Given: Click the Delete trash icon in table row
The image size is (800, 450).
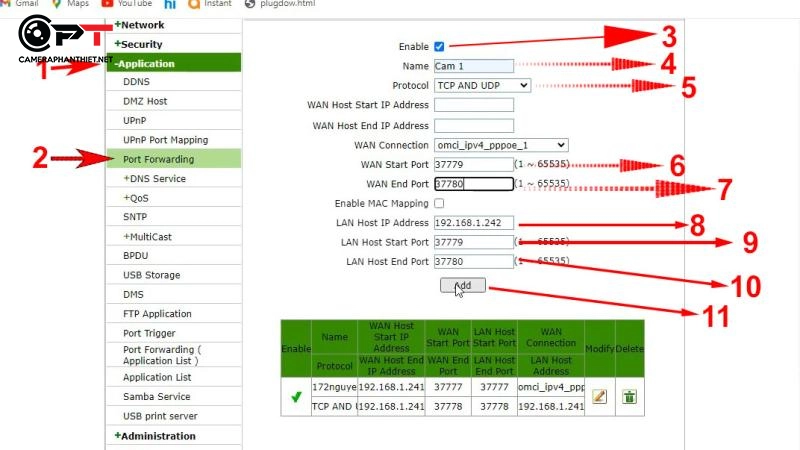Looking at the screenshot, I should click(629, 396).
